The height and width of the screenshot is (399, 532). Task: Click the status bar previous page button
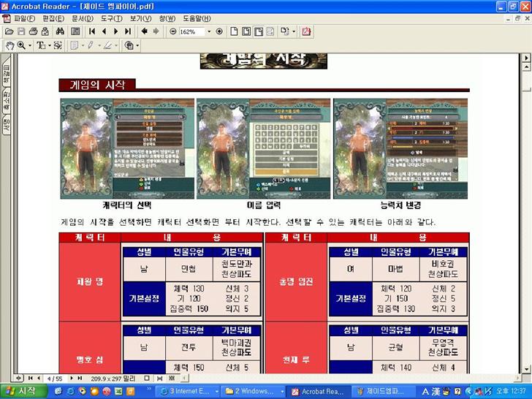click(39, 378)
